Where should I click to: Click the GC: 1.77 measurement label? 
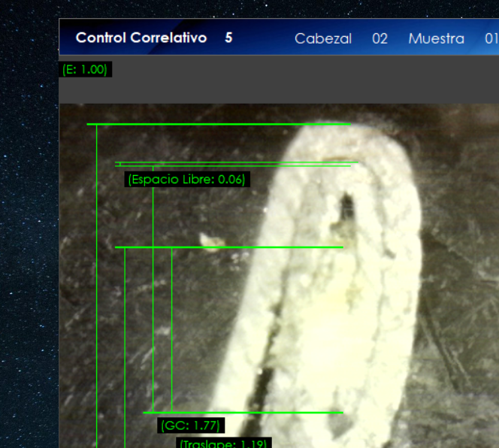pyautogui.click(x=191, y=425)
